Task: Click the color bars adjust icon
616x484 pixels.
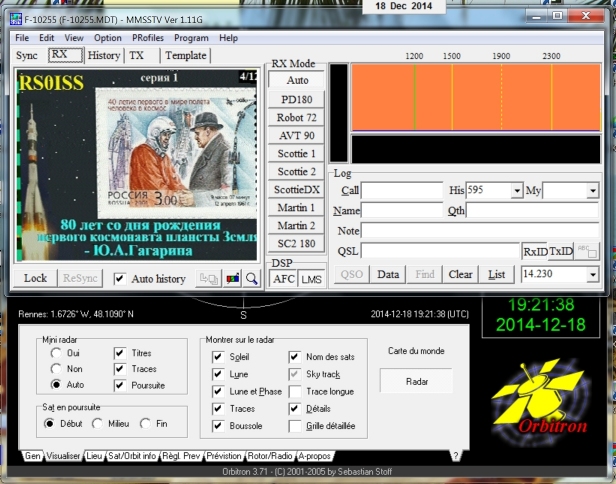Action: click(x=233, y=279)
